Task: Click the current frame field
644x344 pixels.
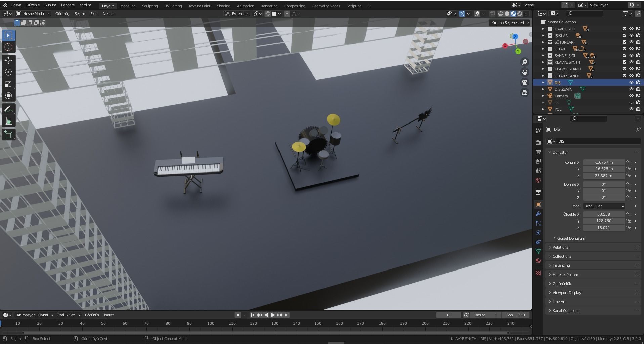Action: click(448, 315)
